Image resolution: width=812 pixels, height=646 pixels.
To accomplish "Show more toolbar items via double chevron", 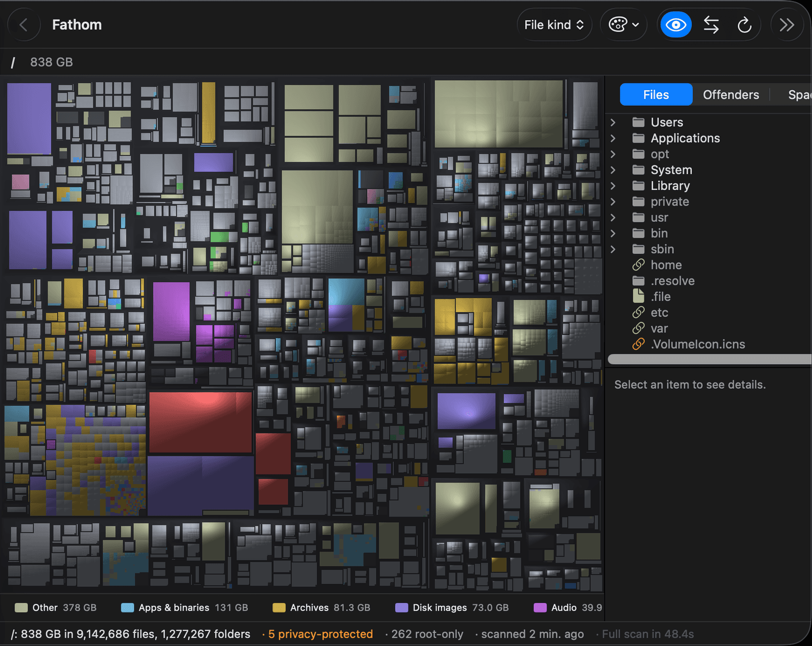I will point(787,24).
